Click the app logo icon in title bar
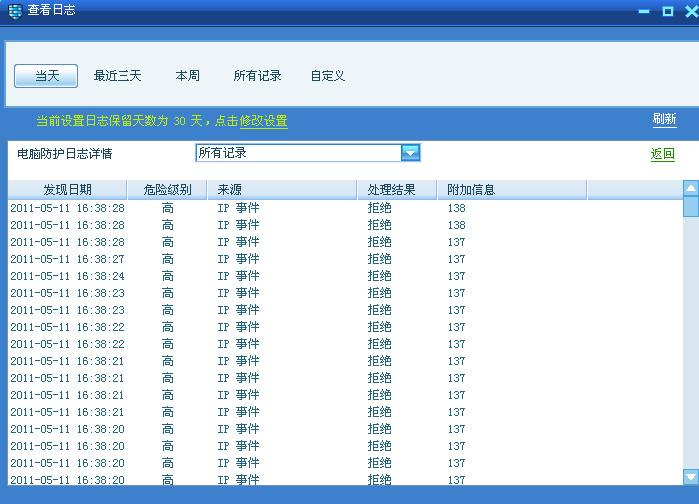Image resolution: width=699 pixels, height=504 pixels. pyautogui.click(x=14, y=11)
